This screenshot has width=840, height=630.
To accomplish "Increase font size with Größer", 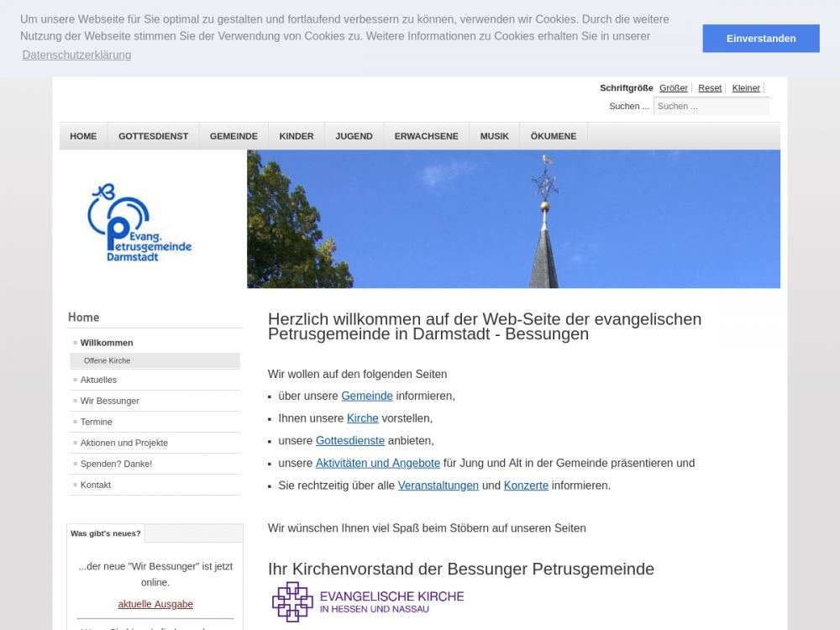I will (673, 88).
